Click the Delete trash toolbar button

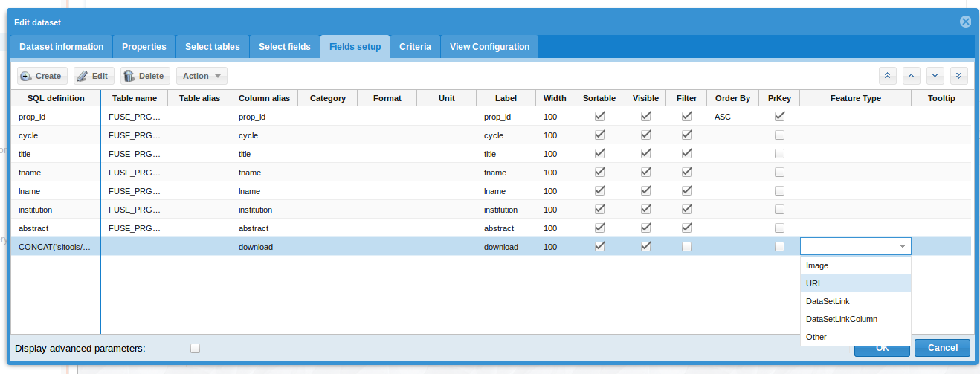145,76
